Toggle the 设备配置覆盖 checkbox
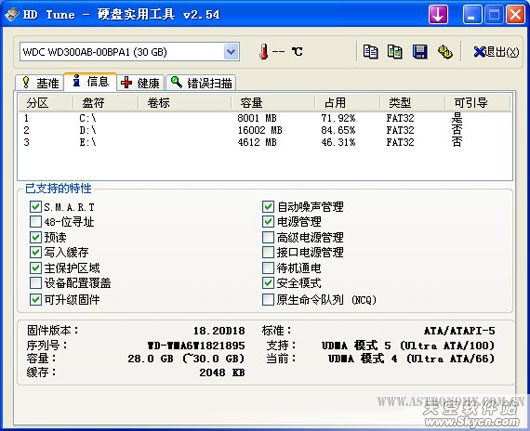The width and height of the screenshot is (530, 431). click(35, 283)
